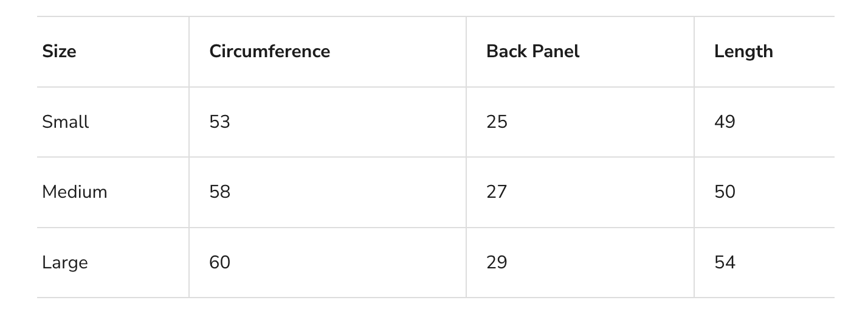
Task: Select the Circumference column header
Action: (269, 52)
